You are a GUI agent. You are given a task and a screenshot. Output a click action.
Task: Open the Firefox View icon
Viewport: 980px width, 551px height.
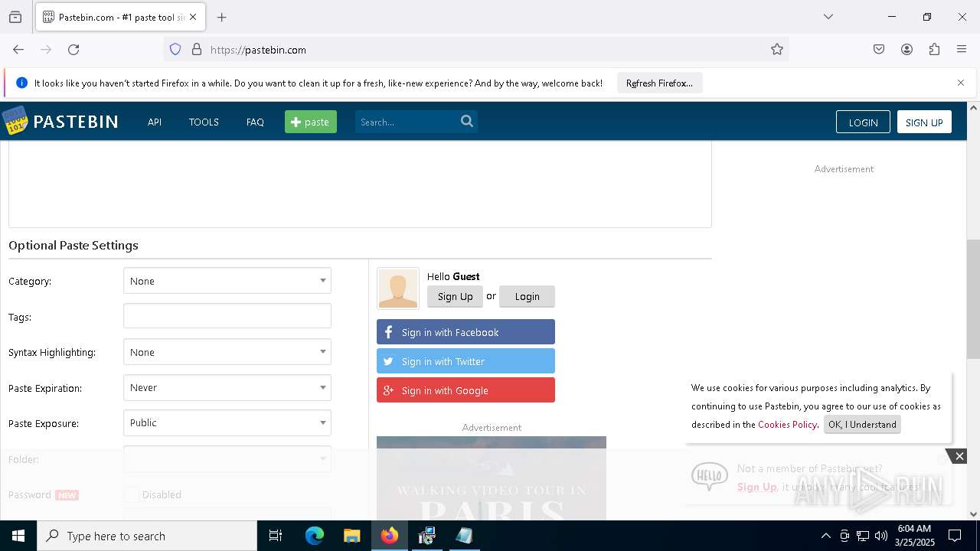tap(15, 17)
